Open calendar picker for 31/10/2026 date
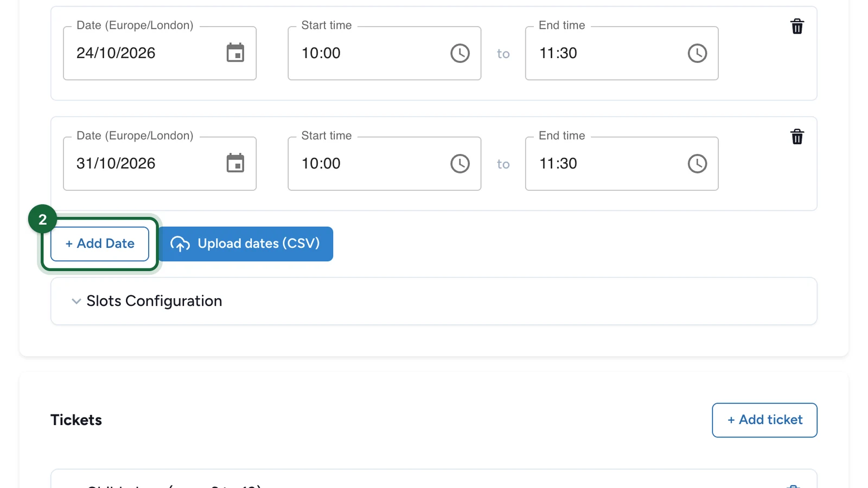Viewport: 868px width, 488px height. [235, 163]
